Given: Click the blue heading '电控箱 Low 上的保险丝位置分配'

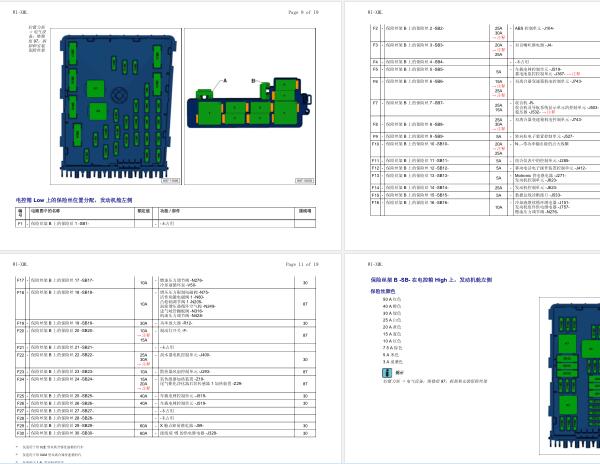Looking at the screenshot, I should [90, 200].
